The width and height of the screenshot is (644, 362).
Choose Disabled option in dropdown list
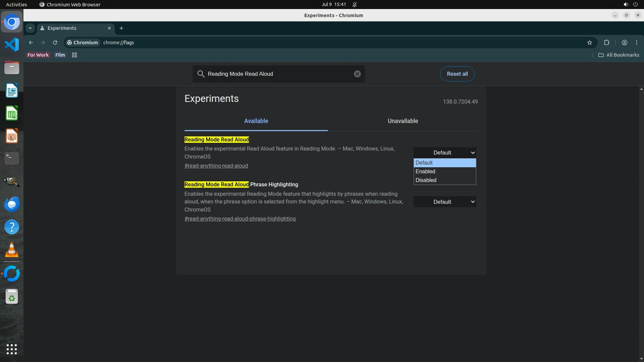click(x=426, y=180)
